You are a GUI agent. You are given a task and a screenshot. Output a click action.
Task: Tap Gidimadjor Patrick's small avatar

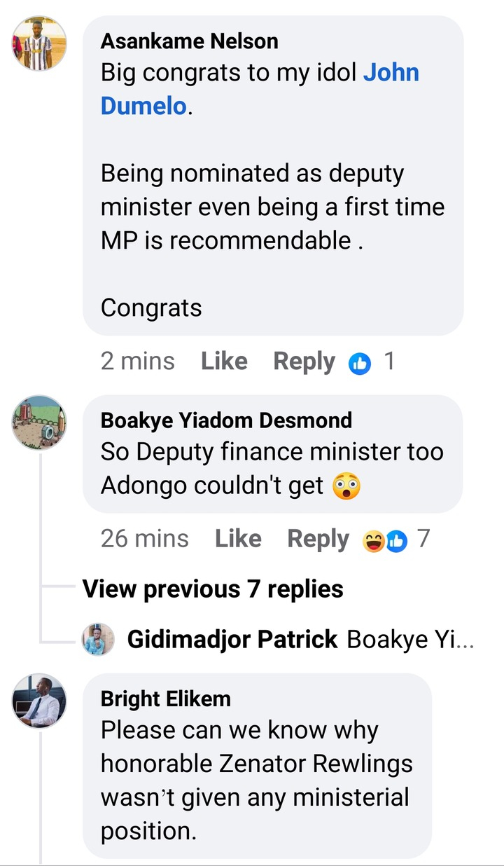tap(98, 639)
